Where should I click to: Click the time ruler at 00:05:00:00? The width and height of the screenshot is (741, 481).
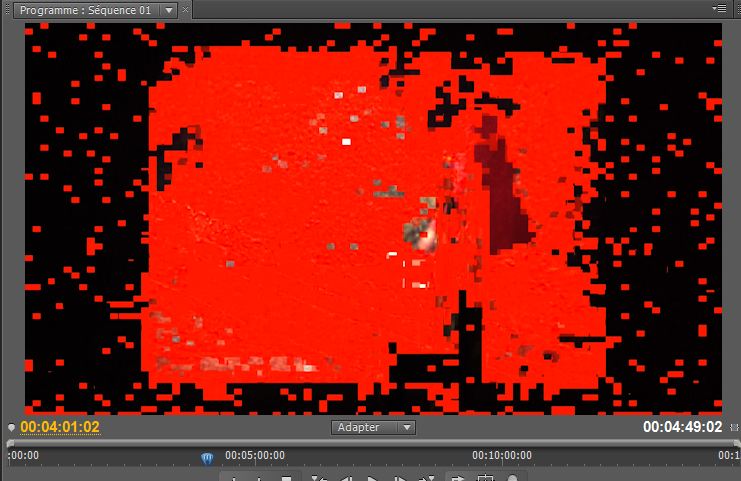coord(255,455)
